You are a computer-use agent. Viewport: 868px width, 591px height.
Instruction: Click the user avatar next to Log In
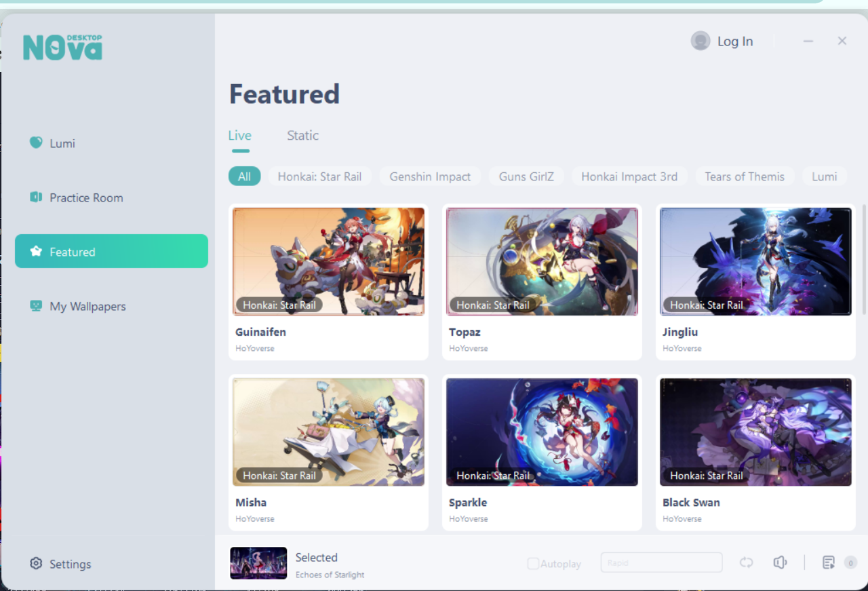[700, 41]
